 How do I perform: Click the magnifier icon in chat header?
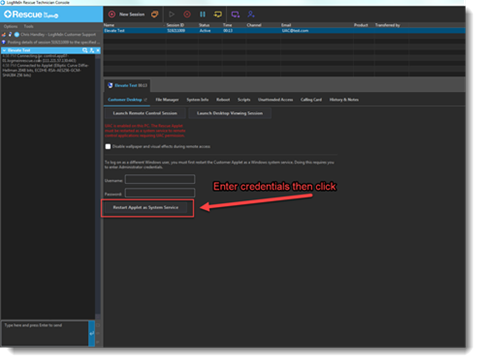pos(85,50)
